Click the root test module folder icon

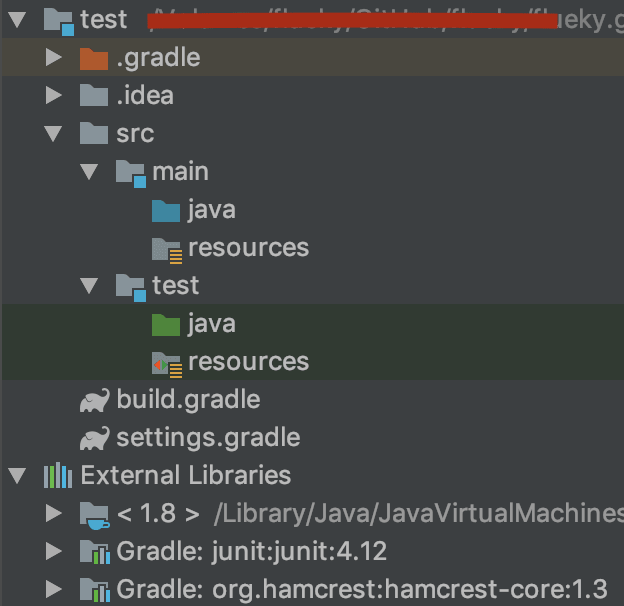[58, 22]
